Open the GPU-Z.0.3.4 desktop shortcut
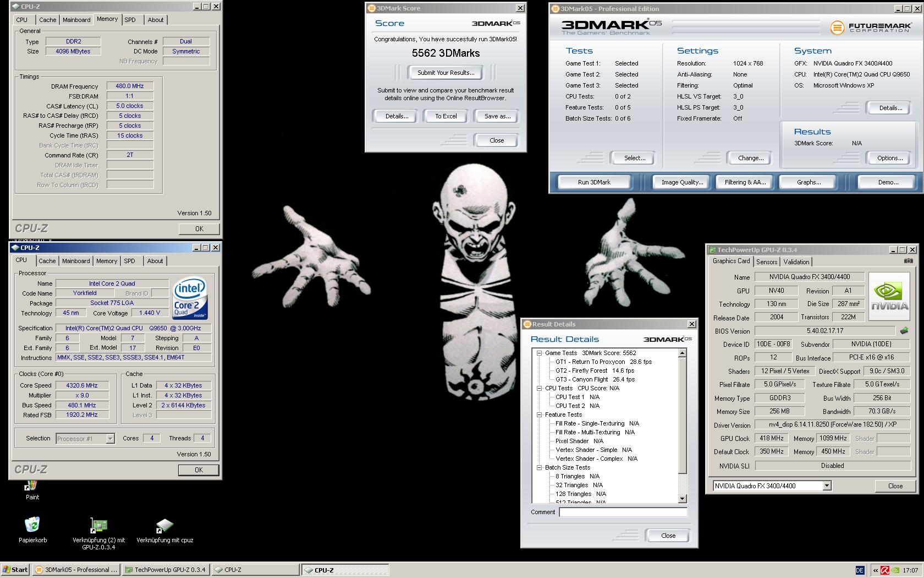Screen dimensions: 924x578 coord(99,533)
